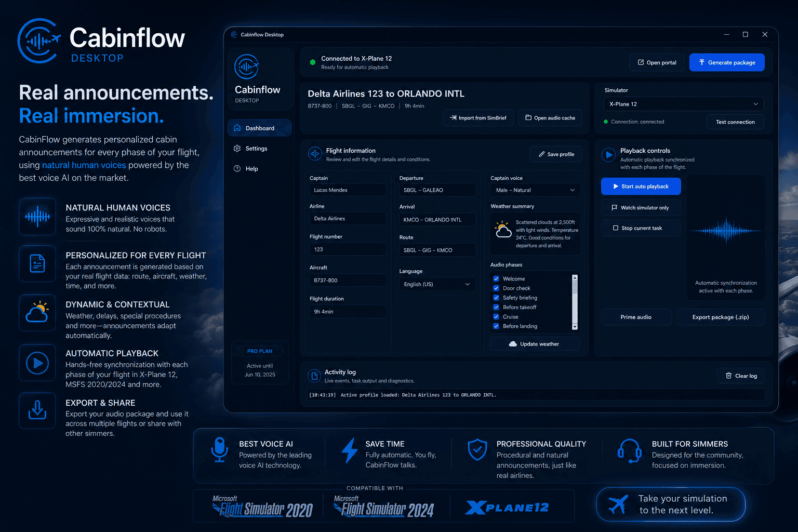Click the Dashboard home icon
Image resolution: width=798 pixels, height=532 pixels.
pyautogui.click(x=237, y=128)
